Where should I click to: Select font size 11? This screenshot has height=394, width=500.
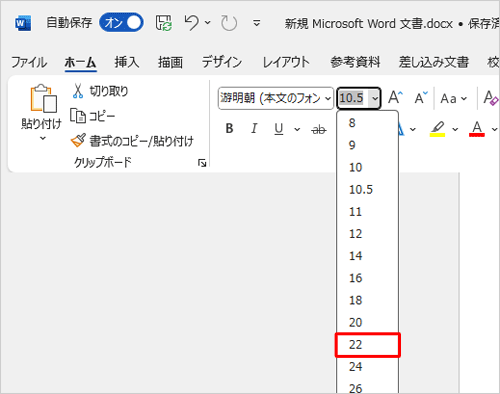(x=367, y=211)
